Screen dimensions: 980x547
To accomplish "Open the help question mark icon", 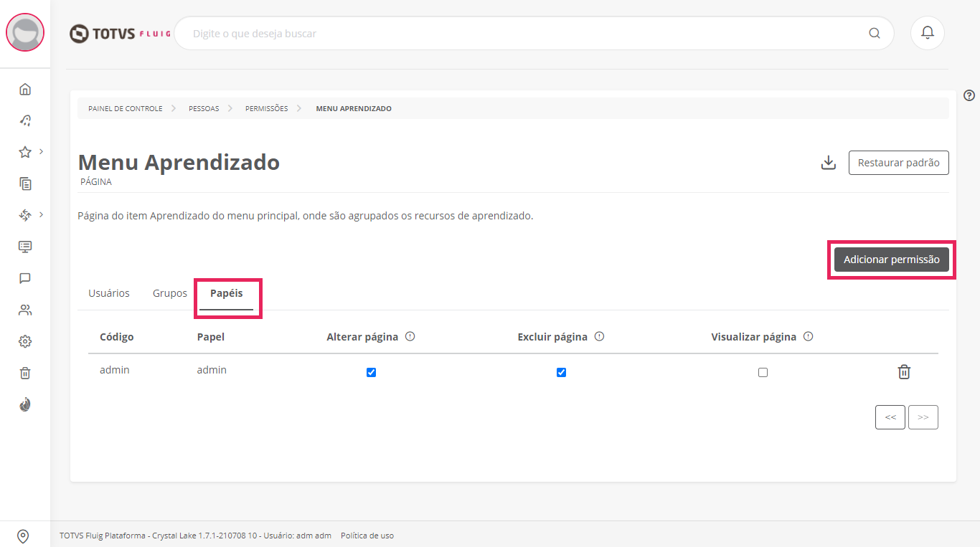I will [x=969, y=95].
